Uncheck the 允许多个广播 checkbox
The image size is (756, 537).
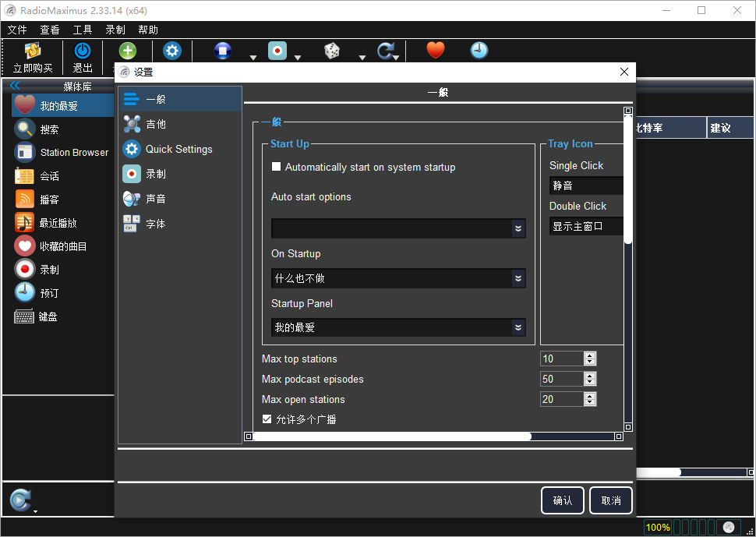point(267,419)
